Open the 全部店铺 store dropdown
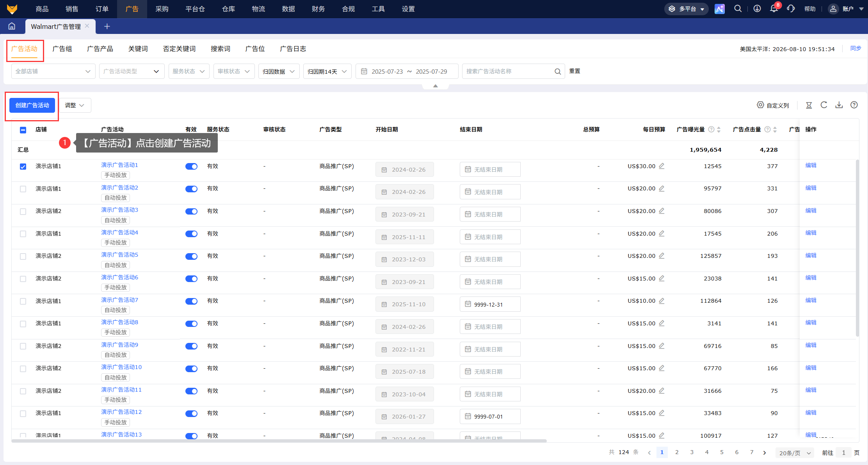The height and width of the screenshot is (465, 868). coord(53,71)
